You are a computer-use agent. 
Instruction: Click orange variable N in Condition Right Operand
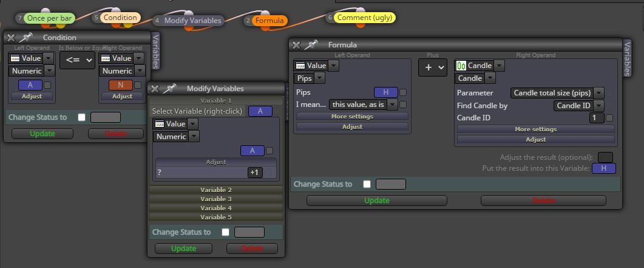point(121,85)
